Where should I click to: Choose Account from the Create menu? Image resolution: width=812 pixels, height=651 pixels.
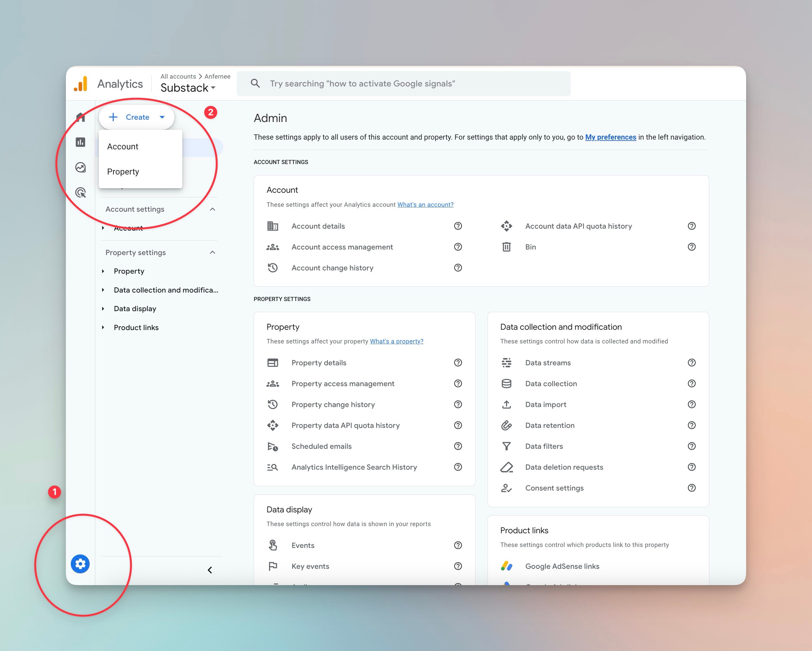coord(123,146)
